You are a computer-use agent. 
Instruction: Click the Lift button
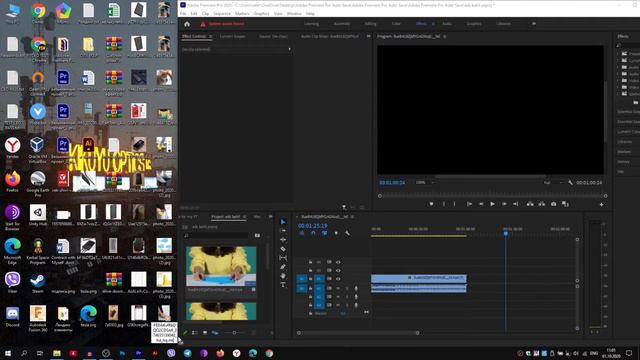[x=530, y=204]
